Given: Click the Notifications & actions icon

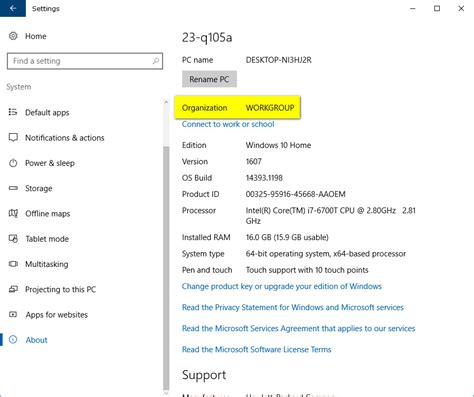Looking at the screenshot, I should pos(13,138).
